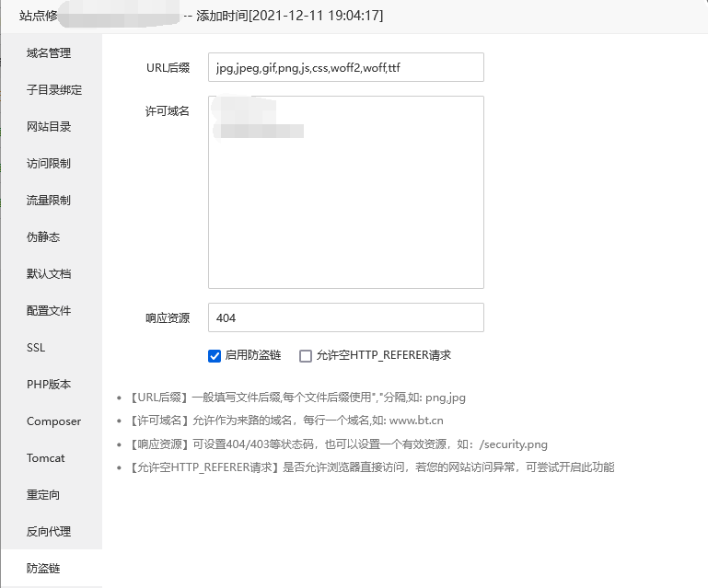The image size is (708, 588).
Task: Select the Composer tab
Action: click(x=53, y=421)
